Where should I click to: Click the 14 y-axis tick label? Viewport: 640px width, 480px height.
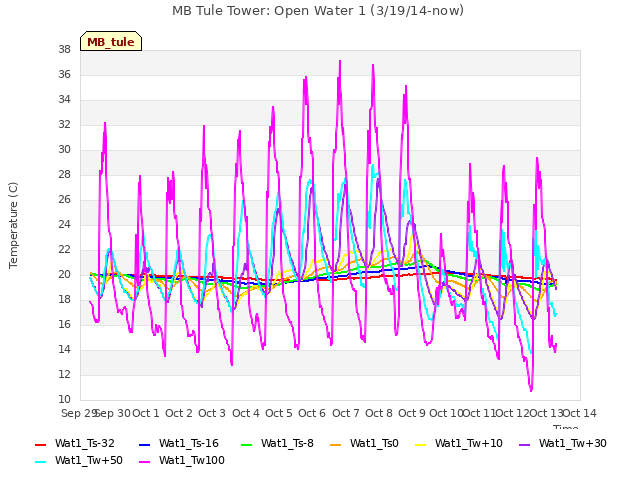[x=64, y=349]
